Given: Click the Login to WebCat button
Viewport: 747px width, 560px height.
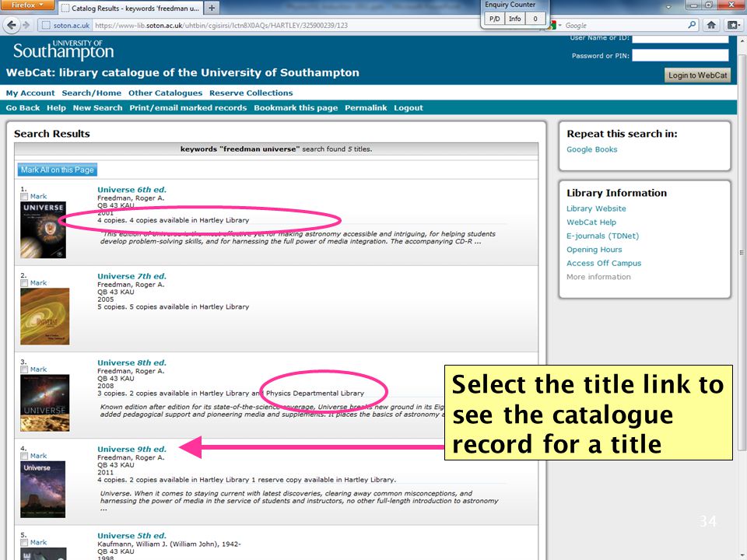Looking at the screenshot, I should click(x=697, y=75).
